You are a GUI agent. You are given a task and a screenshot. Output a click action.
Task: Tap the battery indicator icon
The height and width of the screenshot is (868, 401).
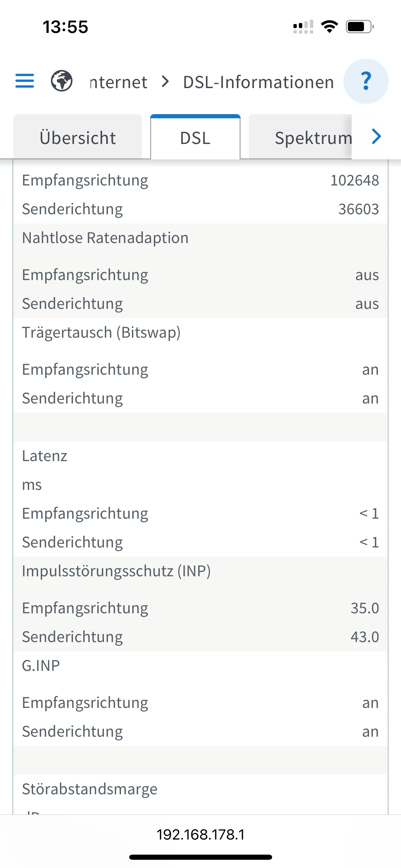[360, 26]
